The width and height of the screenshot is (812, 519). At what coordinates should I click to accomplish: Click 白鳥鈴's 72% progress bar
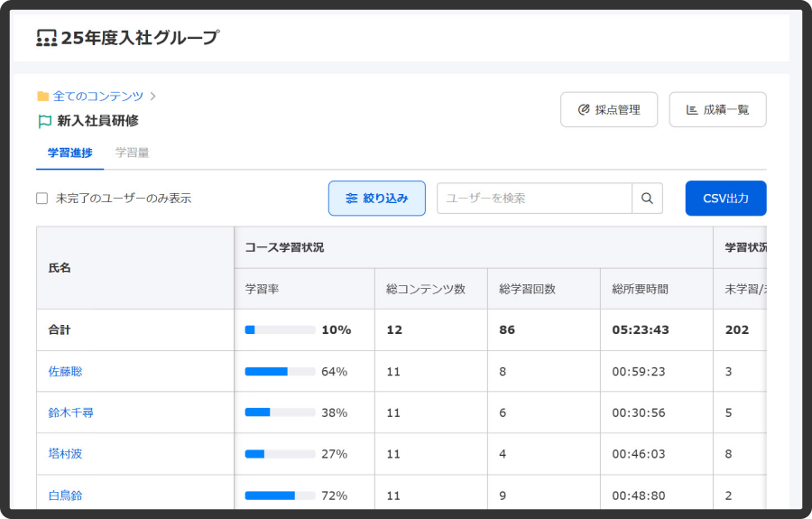[281, 496]
